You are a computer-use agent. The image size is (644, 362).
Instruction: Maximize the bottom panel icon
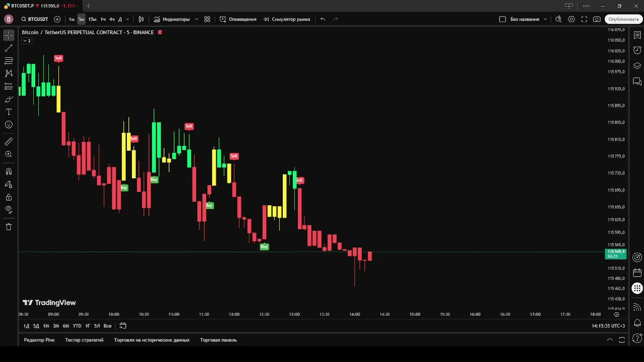pos(622,340)
